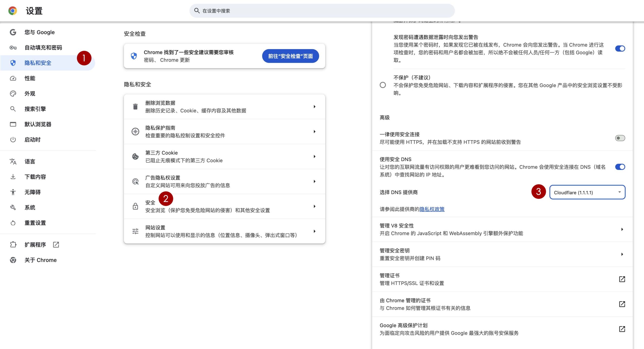
Task: Open 管理证书 external link icon
Action: point(622,279)
